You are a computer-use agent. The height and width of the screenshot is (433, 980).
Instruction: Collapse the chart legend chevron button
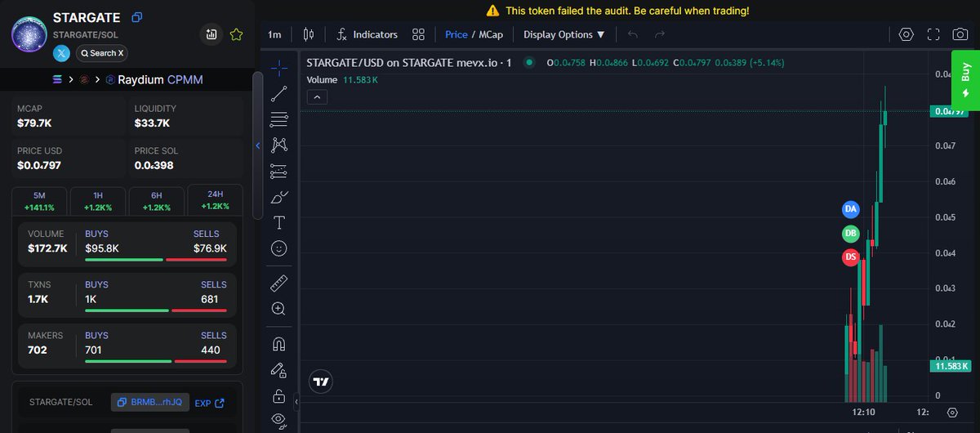[318, 97]
